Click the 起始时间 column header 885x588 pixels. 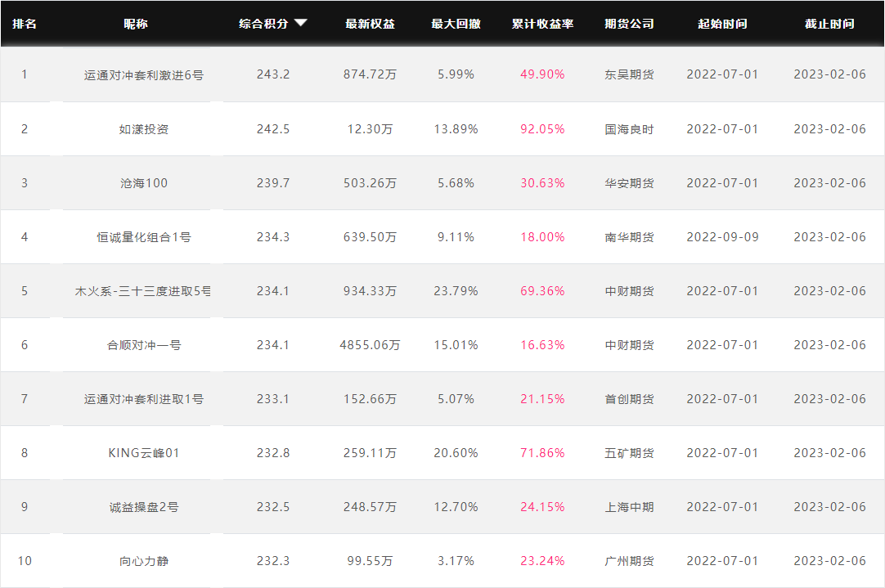click(722, 24)
